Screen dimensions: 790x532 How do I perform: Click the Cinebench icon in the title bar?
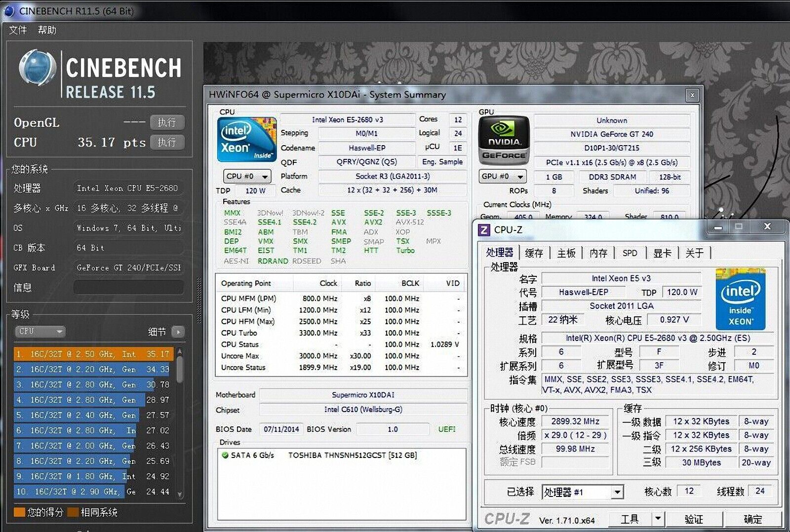pyautogui.click(x=9, y=10)
